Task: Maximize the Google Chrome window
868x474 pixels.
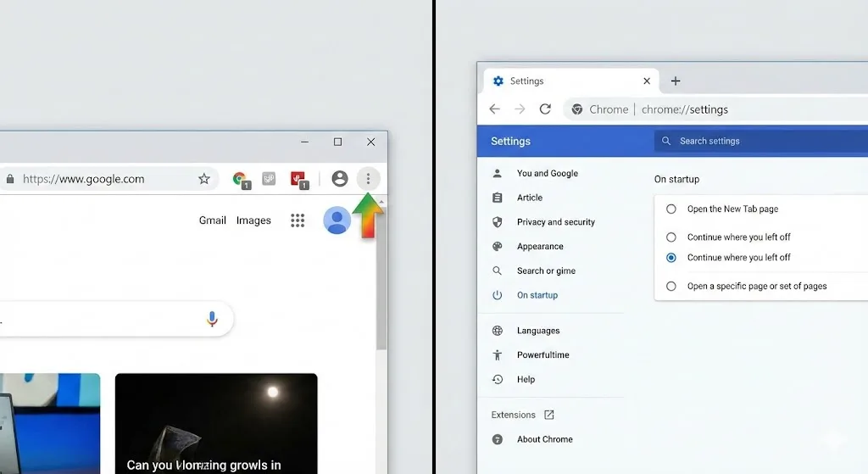Action: (337, 142)
